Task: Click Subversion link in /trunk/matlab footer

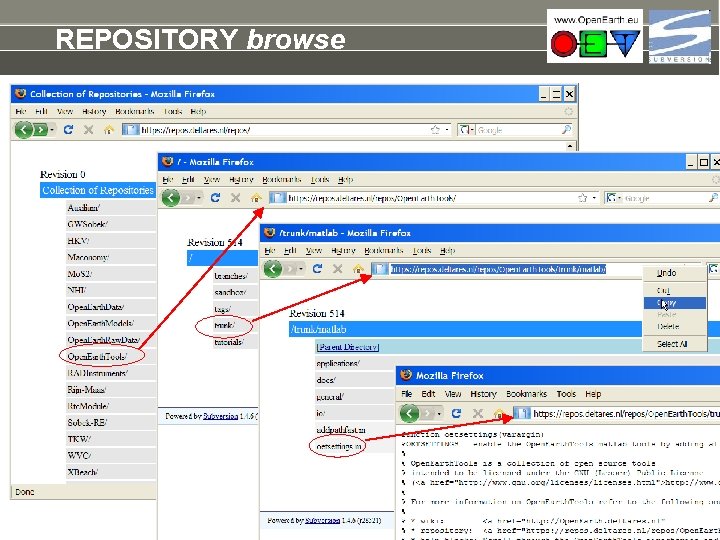Action: 322,520
